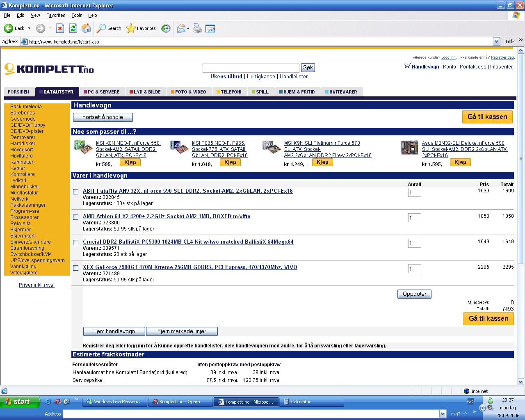Open the Edit menu

[x=21, y=15]
